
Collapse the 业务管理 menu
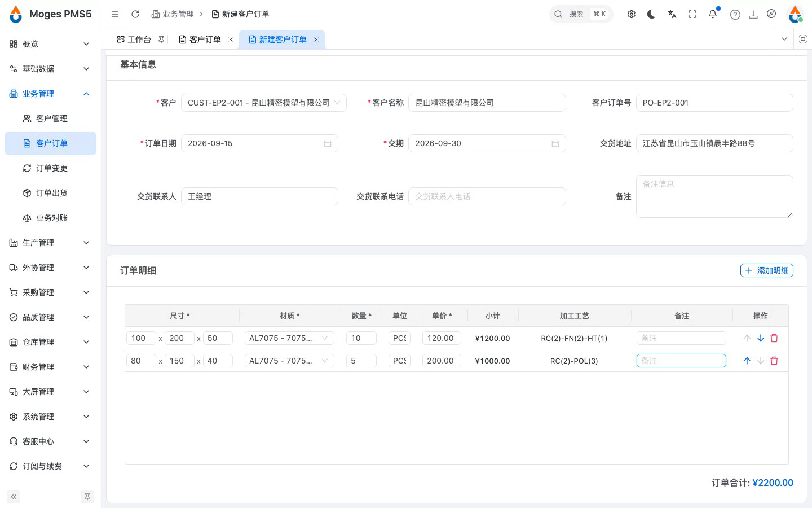[50, 94]
